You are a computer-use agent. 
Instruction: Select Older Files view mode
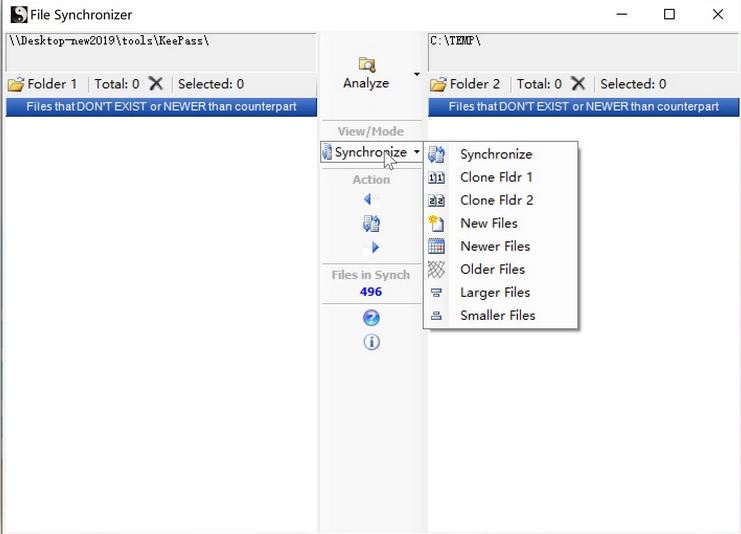(500, 269)
